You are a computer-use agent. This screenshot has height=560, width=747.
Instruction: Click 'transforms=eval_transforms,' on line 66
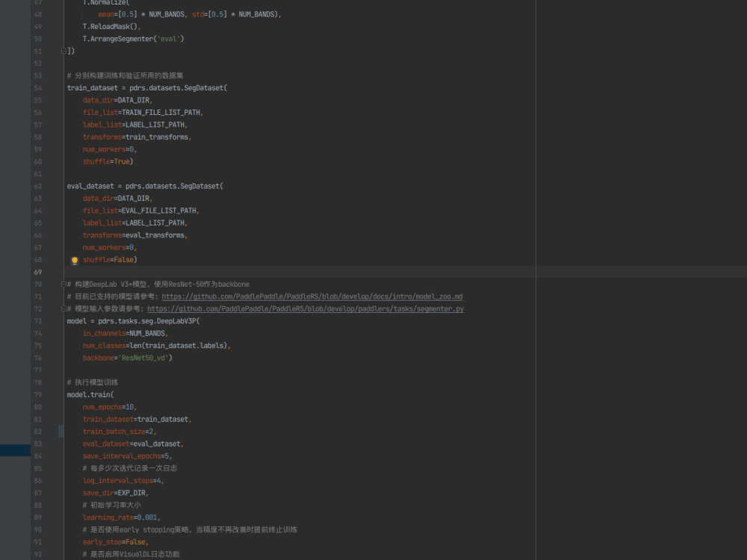point(135,235)
